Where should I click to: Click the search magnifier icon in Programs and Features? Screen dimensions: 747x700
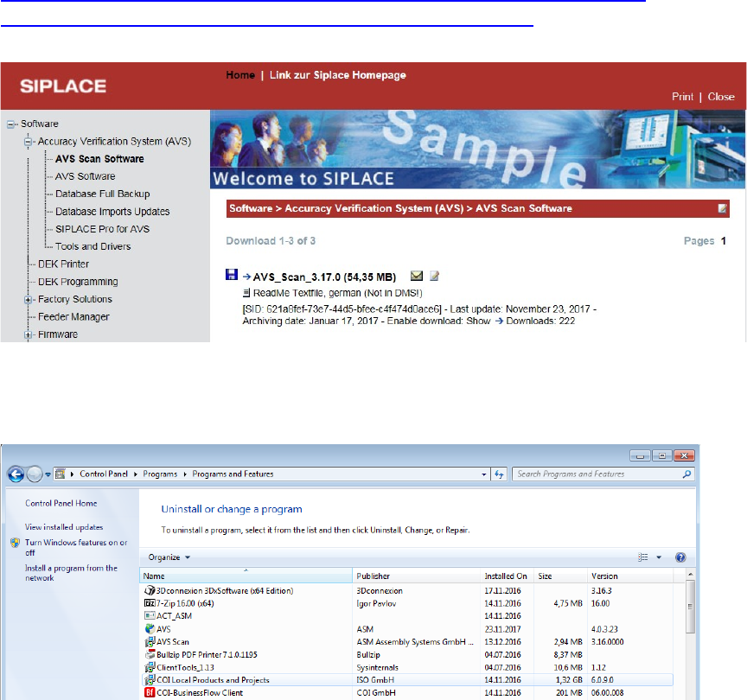tap(686, 474)
